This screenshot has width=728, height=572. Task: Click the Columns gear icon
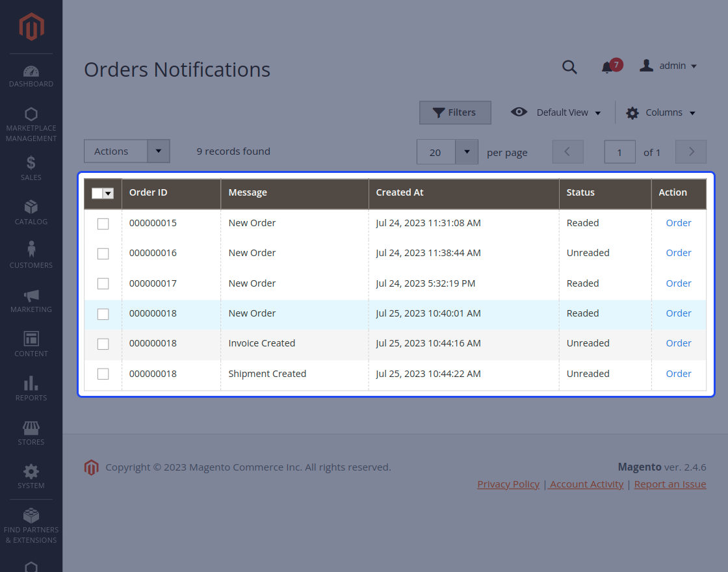(x=632, y=113)
